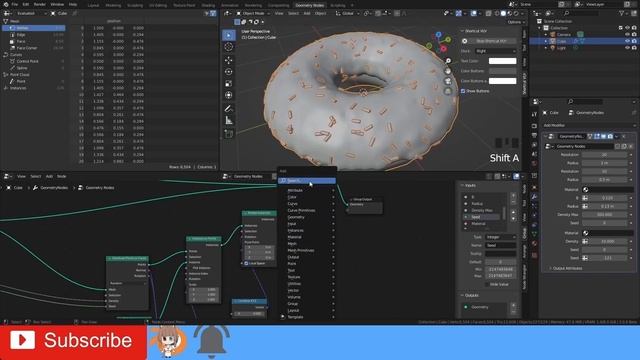Collapse the Inputs panel in the node sidebar
The image size is (640, 360).
[x=462, y=185]
